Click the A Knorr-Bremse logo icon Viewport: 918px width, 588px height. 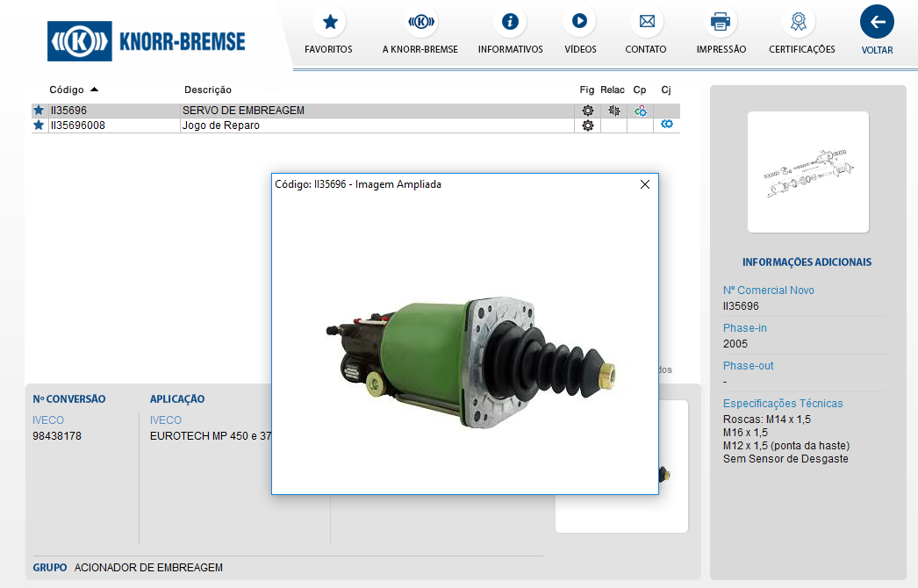[x=420, y=22]
